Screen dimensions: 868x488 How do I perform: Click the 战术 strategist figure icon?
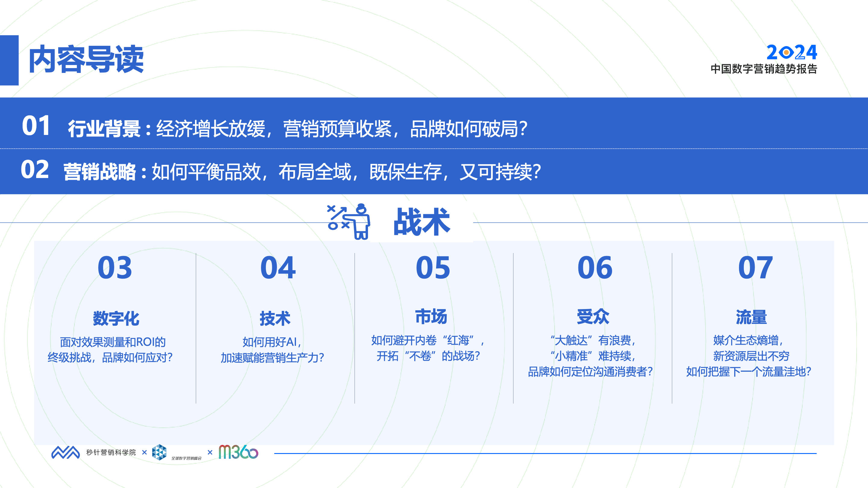(x=349, y=221)
